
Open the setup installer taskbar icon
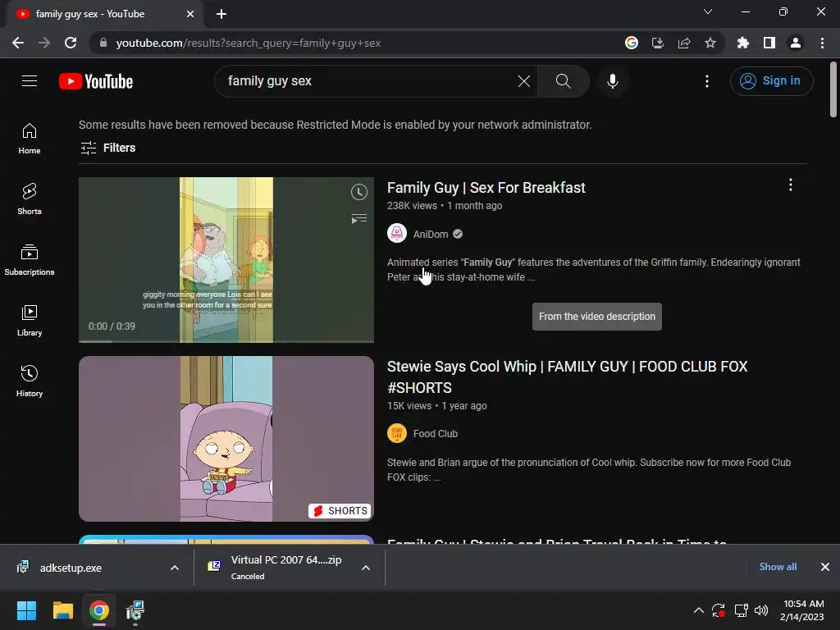135,610
